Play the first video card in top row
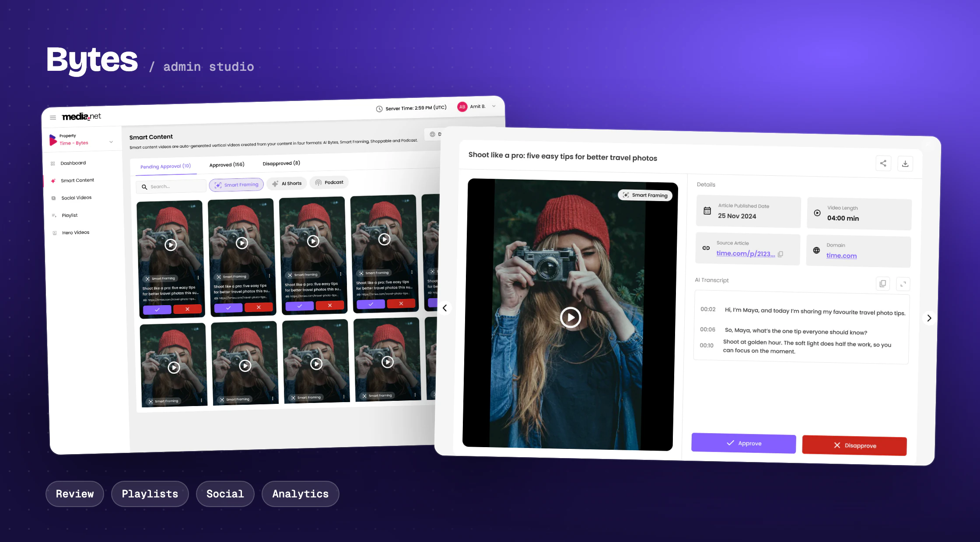The image size is (980, 542). click(x=171, y=245)
